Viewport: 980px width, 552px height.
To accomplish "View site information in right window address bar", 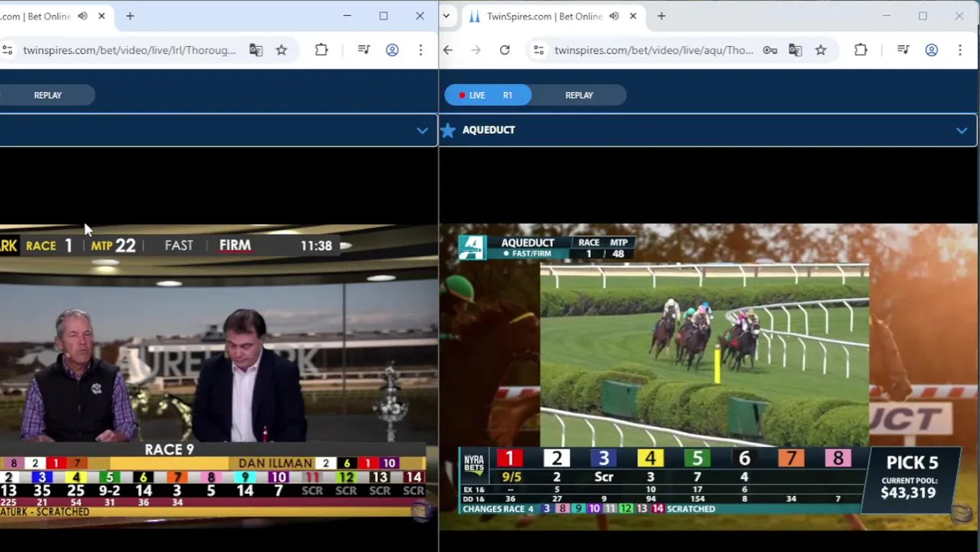I will coord(538,50).
